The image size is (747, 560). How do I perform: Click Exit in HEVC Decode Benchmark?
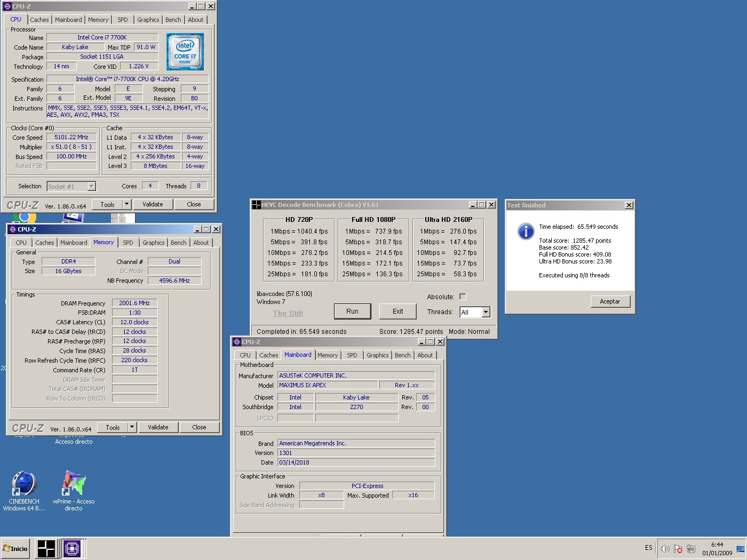tap(398, 311)
